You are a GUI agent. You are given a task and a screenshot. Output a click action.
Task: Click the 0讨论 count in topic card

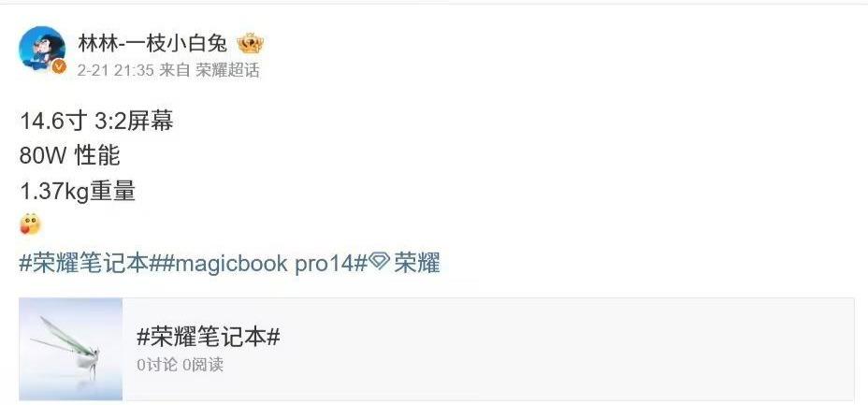tap(157, 364)
